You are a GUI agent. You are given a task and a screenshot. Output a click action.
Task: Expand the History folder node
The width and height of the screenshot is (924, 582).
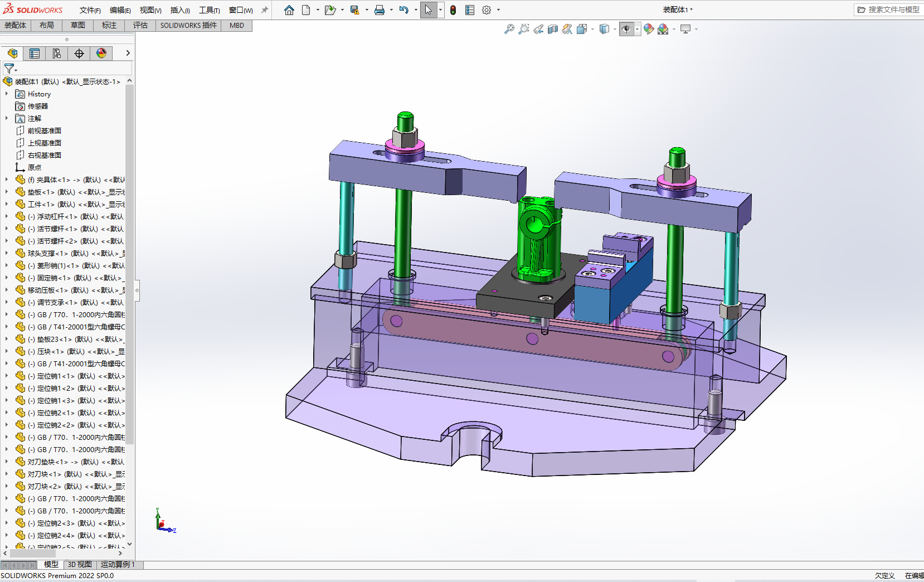[7, 94]
